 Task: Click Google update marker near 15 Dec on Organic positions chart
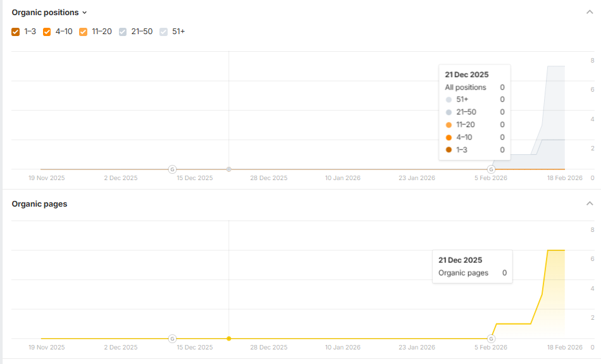[172, 169]
